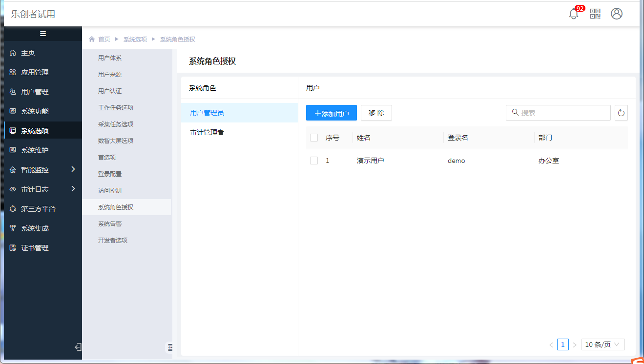644x364 pixels.
Task: Go to page 1 in pagination
Action: pos(562,344)
